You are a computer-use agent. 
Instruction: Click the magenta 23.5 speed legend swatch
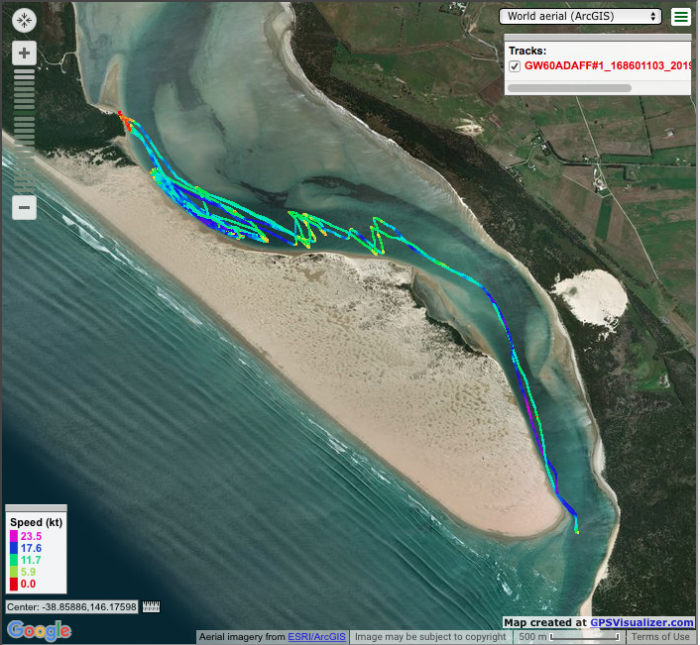[14, 537]
